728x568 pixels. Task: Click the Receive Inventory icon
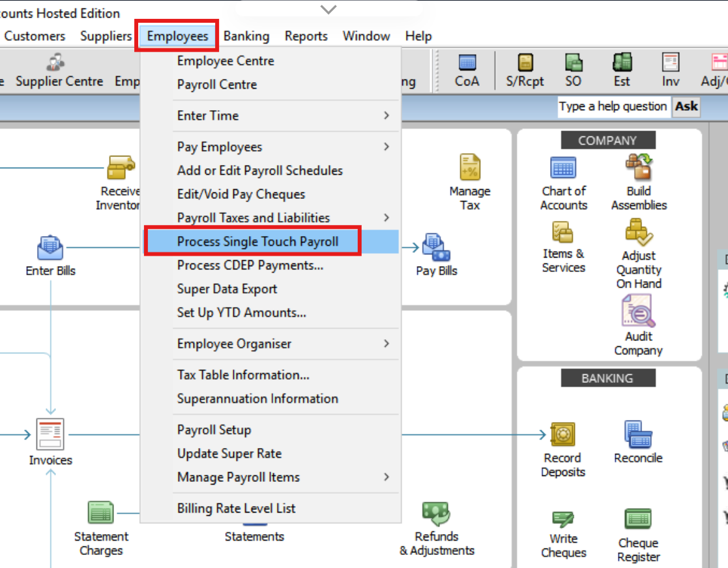tap(121, 167)
